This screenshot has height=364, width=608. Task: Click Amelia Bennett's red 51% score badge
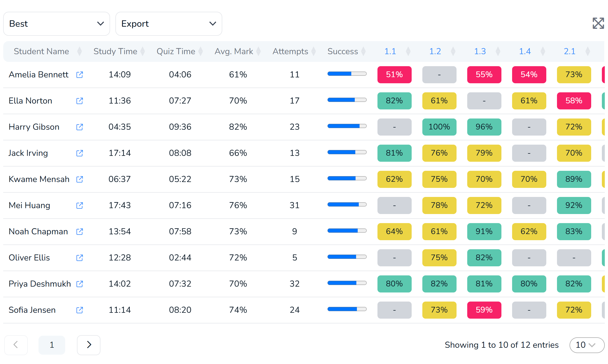pyautogui.click(x=394, y=74)
